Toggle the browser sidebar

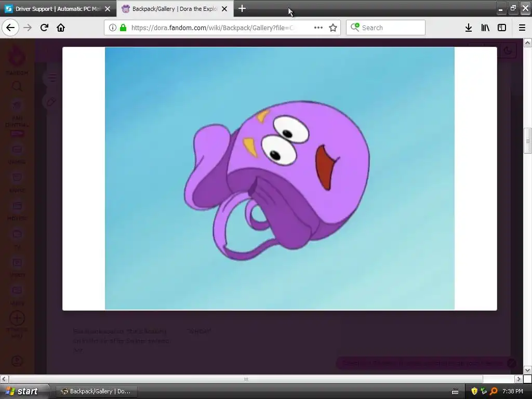(502, 28)
